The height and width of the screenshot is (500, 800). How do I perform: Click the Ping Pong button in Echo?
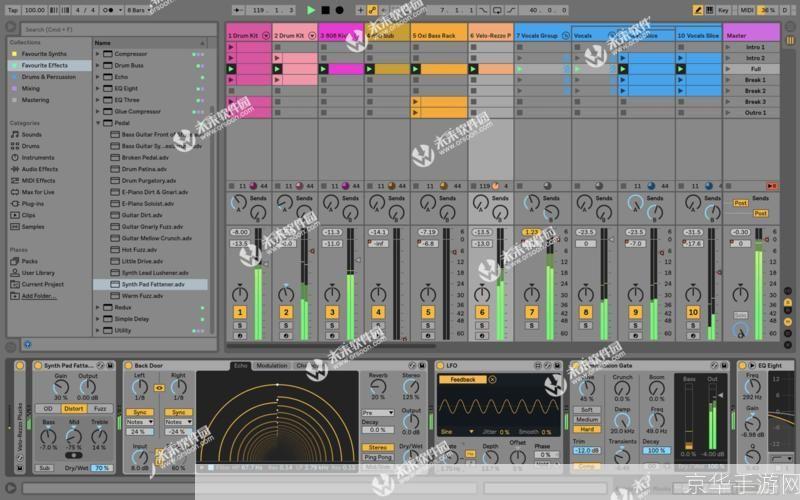(378, 457)
